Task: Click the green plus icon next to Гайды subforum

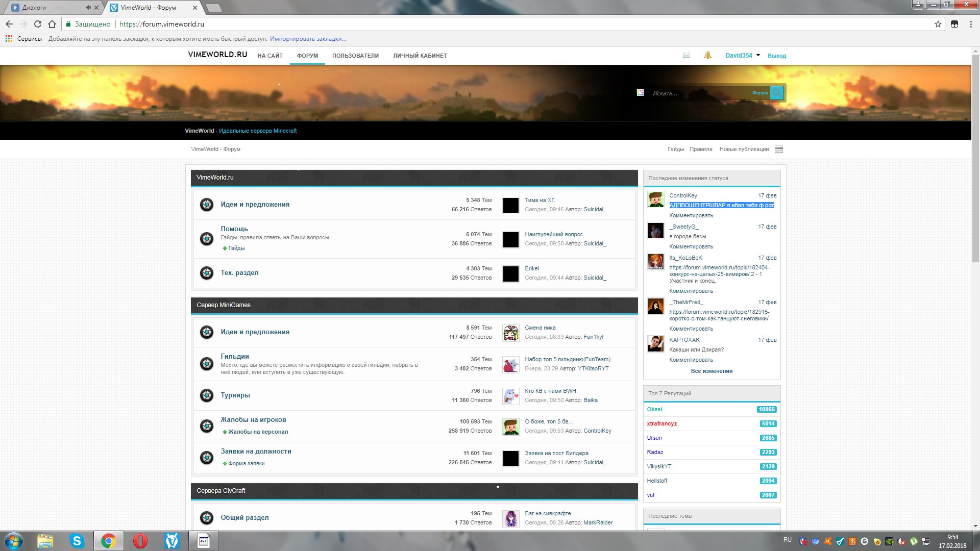Action: [x=225, y=248]
